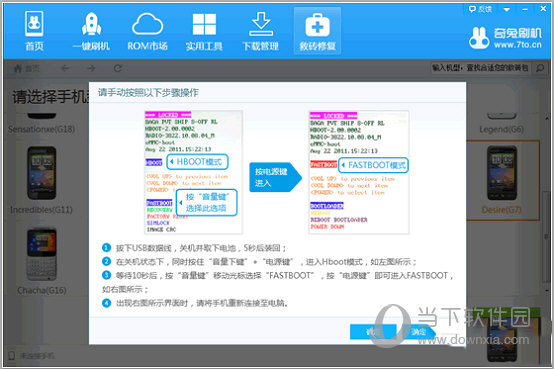
Task: Select the Chacha(G16) phone thumbnail
Action: (x=42, y=254)
